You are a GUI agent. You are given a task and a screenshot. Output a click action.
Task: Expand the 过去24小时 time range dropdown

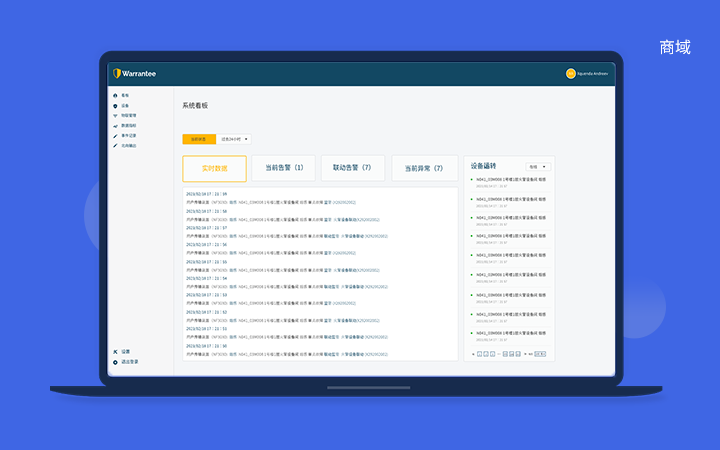pos(235,139)
